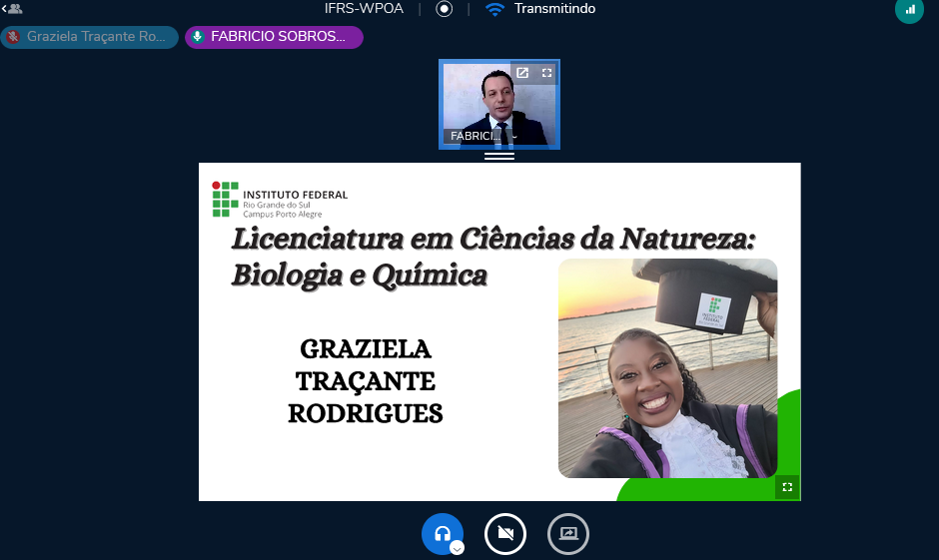Open the connection status indicator
Viewport: 939px width, 560px height.
pyautogui.click(x=909, y=9)
